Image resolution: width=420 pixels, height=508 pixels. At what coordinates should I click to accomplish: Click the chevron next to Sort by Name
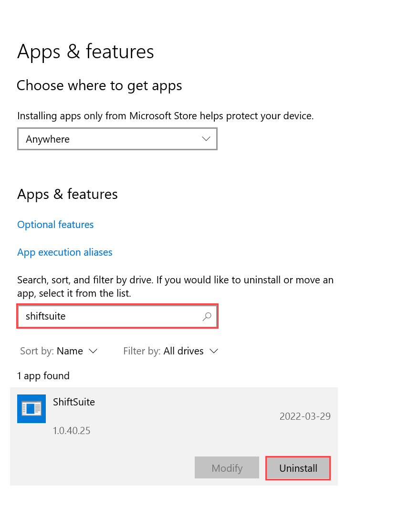click(93, 351)
